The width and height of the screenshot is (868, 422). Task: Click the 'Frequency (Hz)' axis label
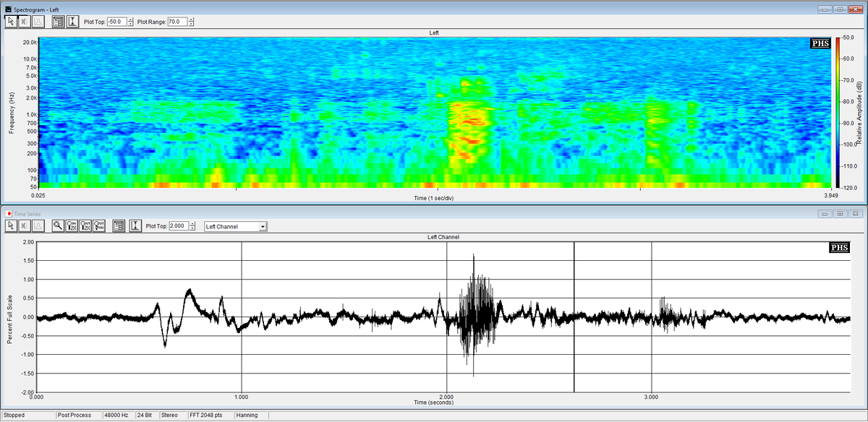click(x=12, y=113)
